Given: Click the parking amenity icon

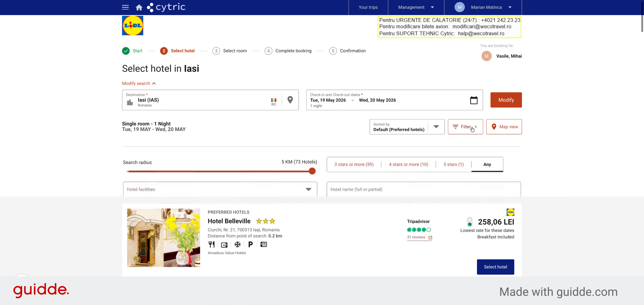Looking at the screenshot, I should click(251, 245).
